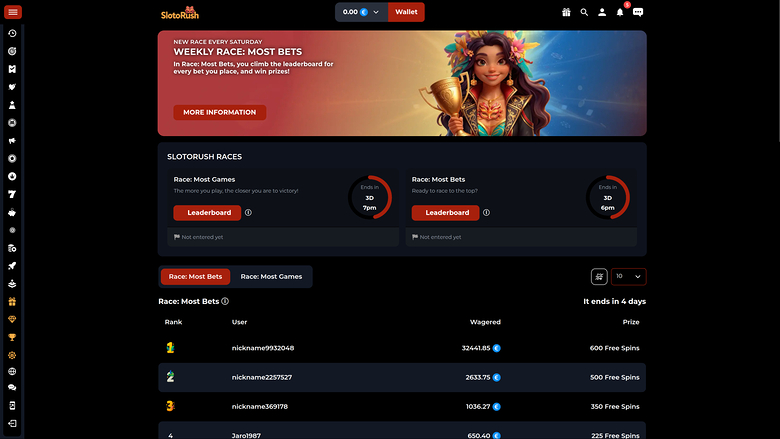
Task: Open the notifications bell
Action: pyautogui.click(x=620, y=12)
